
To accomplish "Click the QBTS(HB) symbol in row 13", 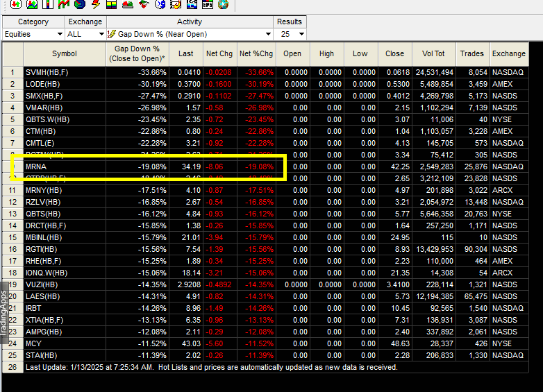I will [43, 214].
